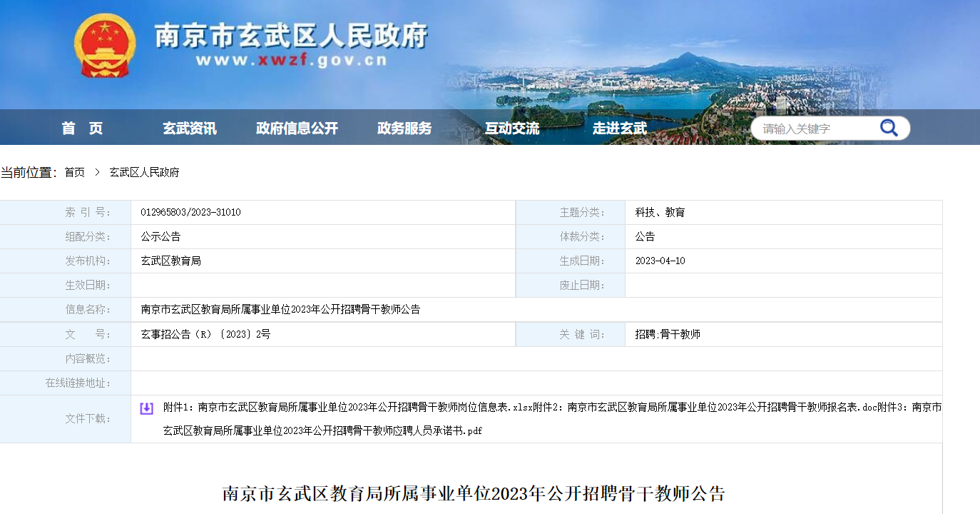This screenshot has width=980, height=514.
Task: Click the 文号 field label
Action: (88, 334)
